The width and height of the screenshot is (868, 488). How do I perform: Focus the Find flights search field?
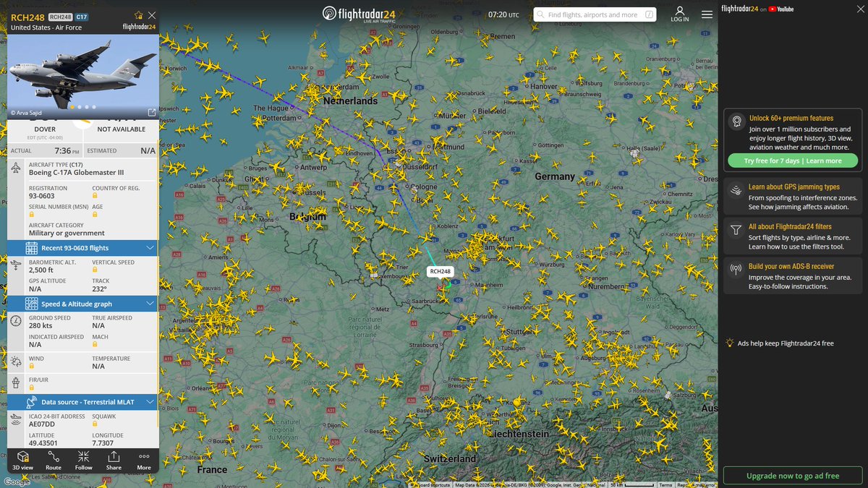pyautogui.click(x=595, y=14)
